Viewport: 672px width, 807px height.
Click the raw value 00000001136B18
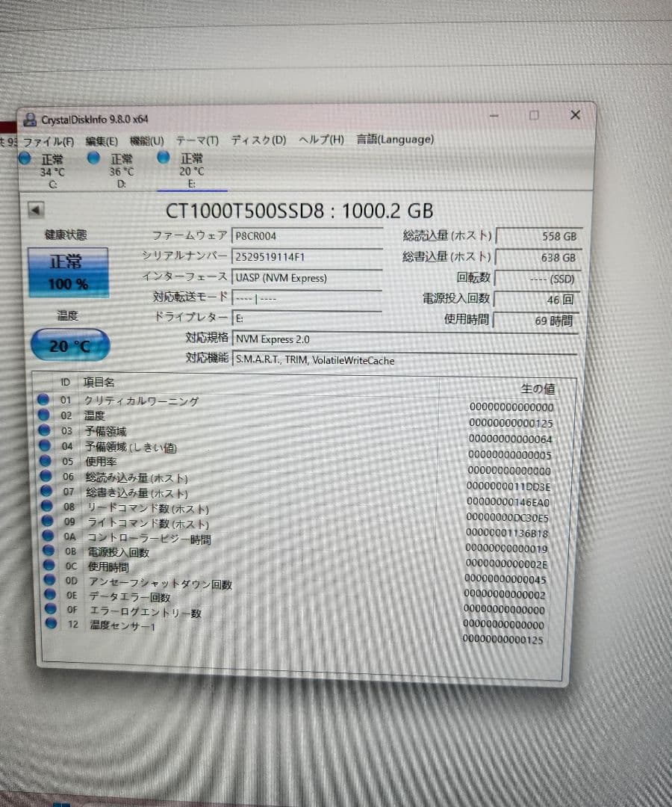[x=507, y=534]
